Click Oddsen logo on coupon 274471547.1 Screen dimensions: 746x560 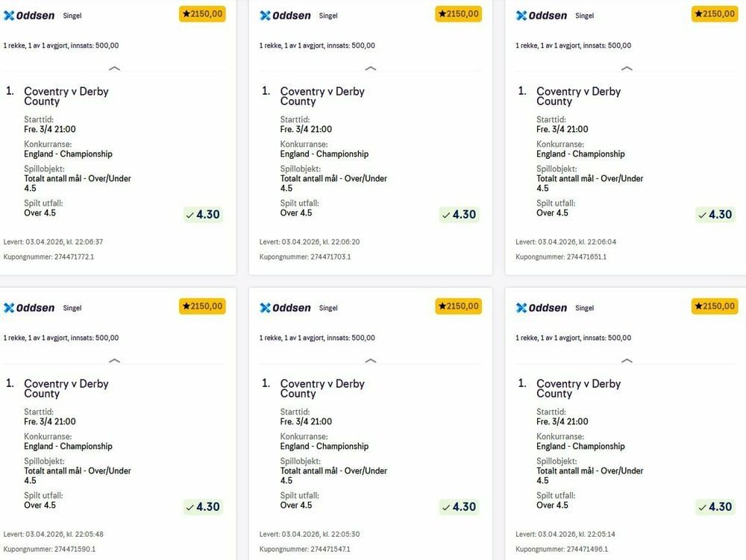(285, 308)
